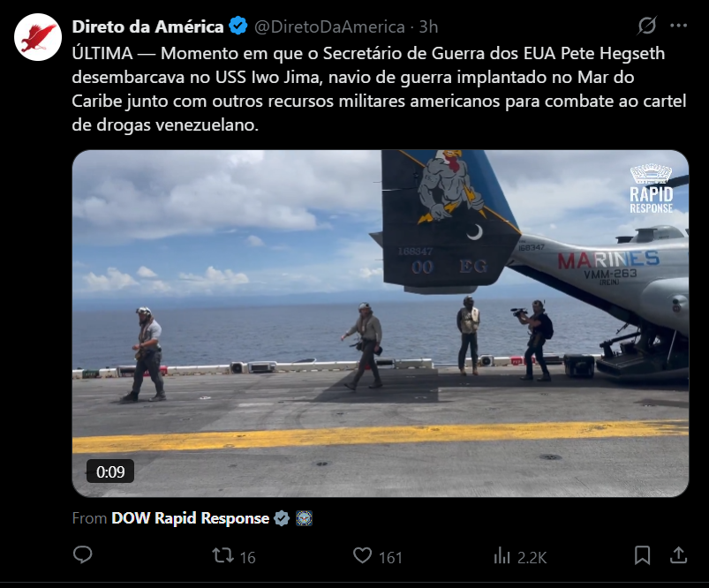Like the post with heart icon
This screenshot has width=709, height=588.
click(362, 555)
